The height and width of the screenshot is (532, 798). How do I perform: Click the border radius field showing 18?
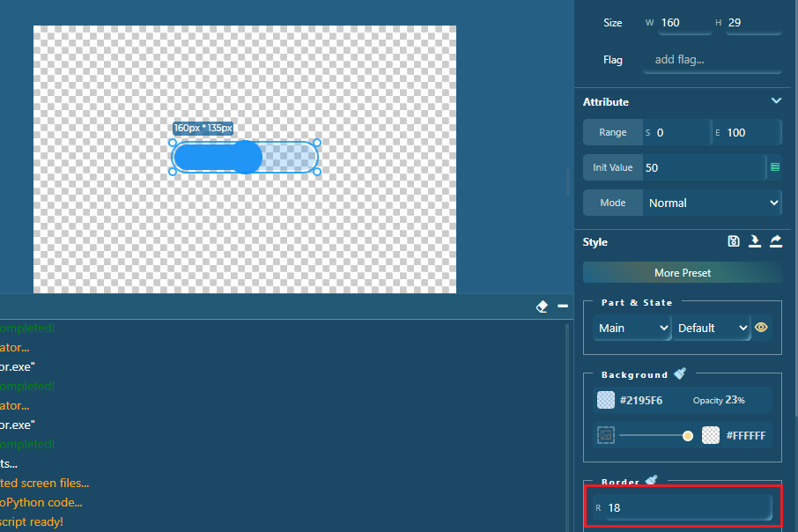(x=688, y=507)
